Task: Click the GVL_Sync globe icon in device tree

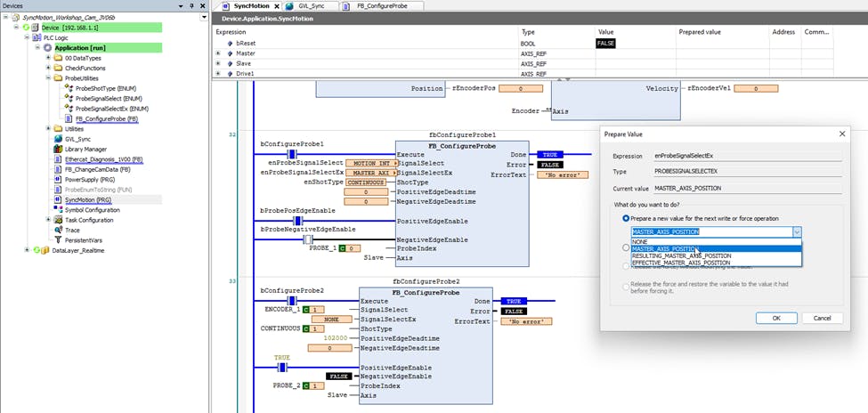Action: [58, 139]
